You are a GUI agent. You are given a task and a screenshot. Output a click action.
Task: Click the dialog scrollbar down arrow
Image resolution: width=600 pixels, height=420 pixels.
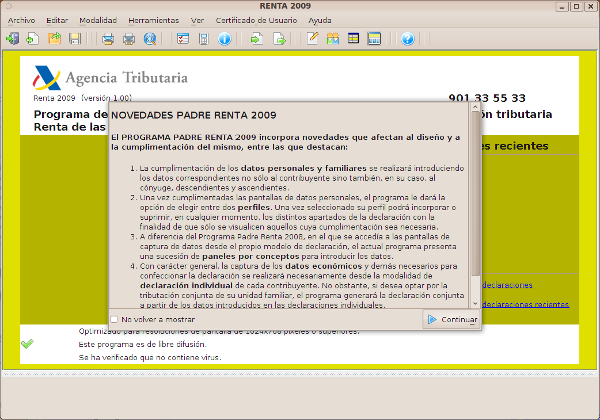pyautogui.click(x=476, y=303)
